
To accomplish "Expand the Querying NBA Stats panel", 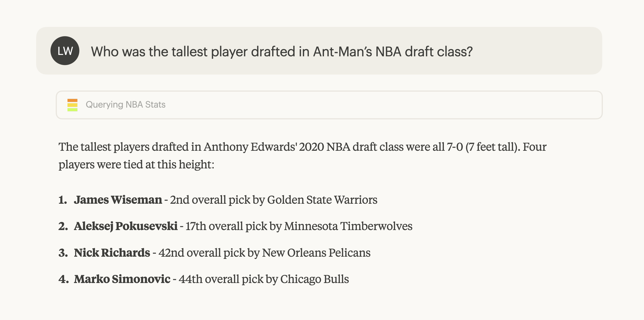I will 329,105.
